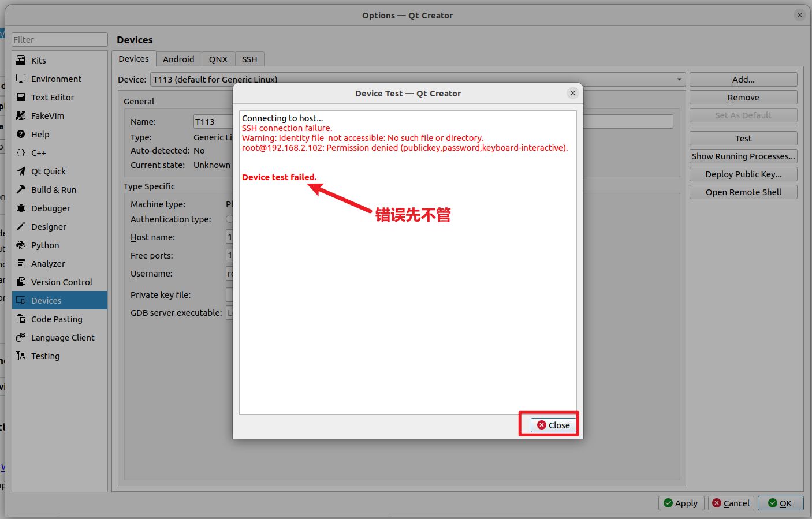Select the C++ braces icon
This screenshot has width=812, height=519.
point(21,152)
